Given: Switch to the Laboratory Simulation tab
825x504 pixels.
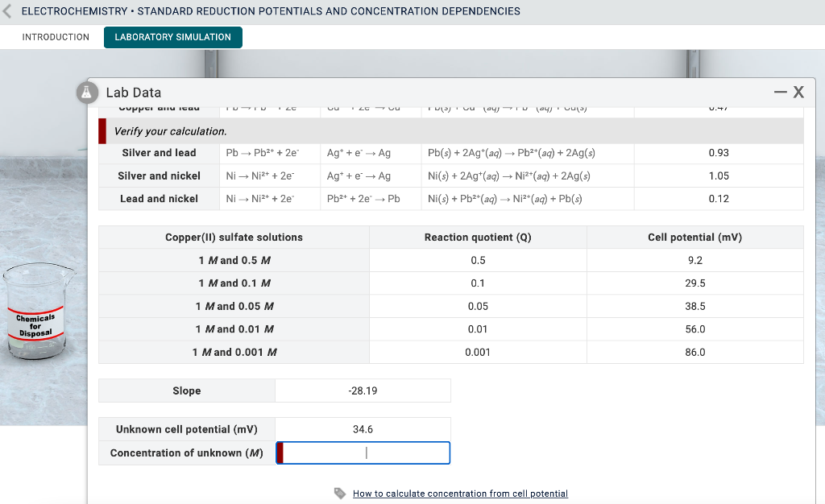Looking at the screenshot, I should (173, 37).
